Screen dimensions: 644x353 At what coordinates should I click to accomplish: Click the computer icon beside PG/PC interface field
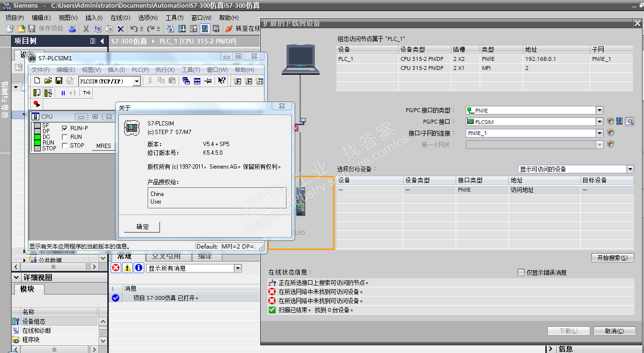(x=620, y=122)
